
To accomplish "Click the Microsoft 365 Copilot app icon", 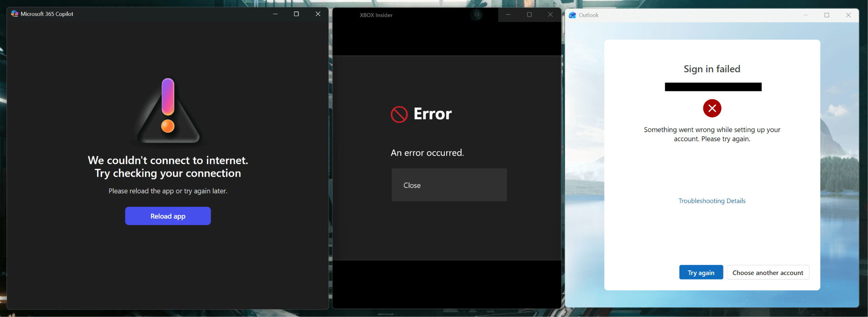I will pyautogui.click(x=15, y=14).
